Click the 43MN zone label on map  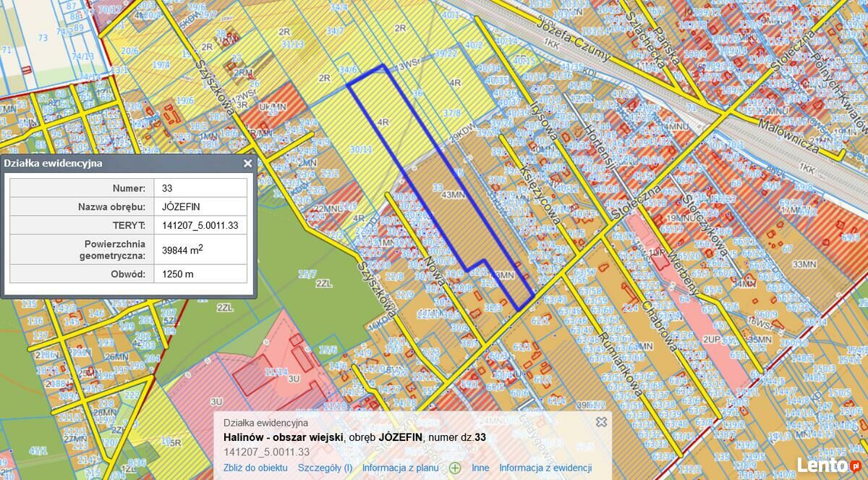point(452,195)
